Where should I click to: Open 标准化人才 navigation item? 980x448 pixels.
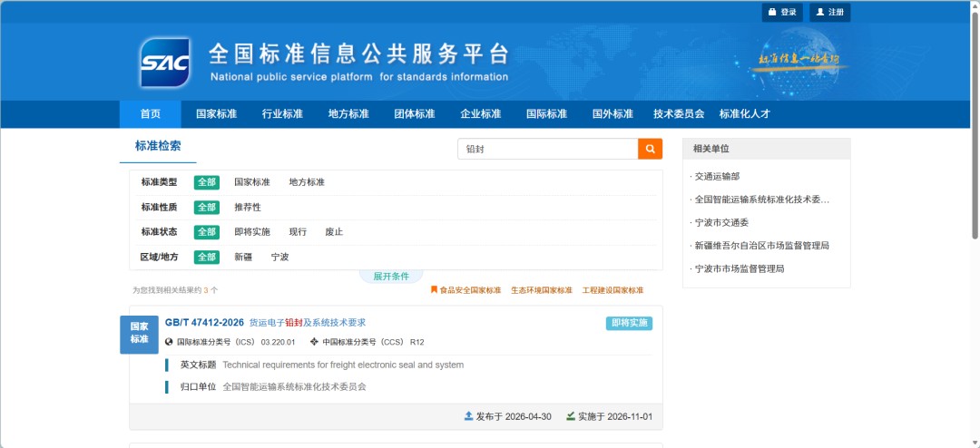tap(745, 114)
